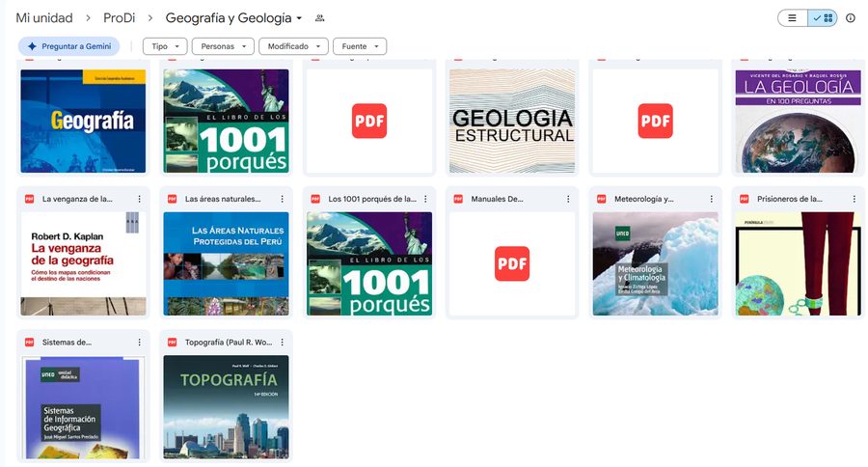The height and width of the screenshot is (467, 868).
Task: Open more options for Sistemas de...
Action: pyautogui.click(x=140, y=343)
